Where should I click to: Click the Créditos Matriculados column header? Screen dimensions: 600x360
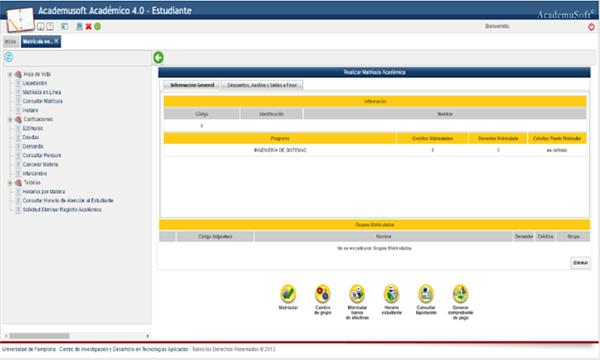[432, 138]
